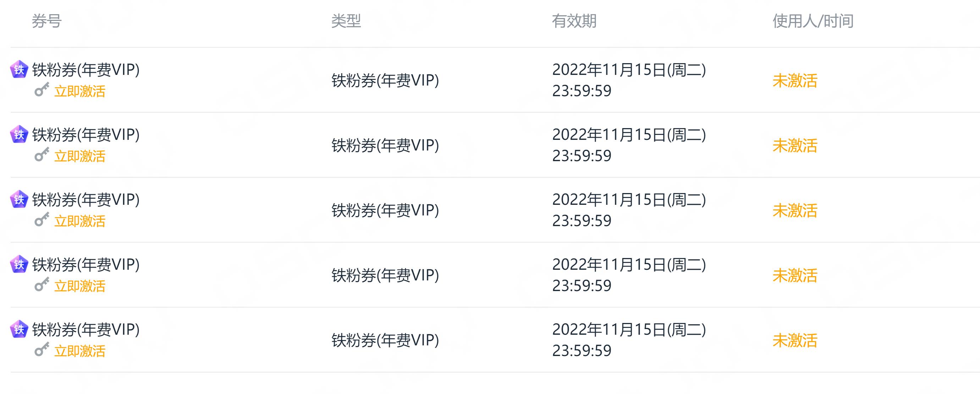Click the key icon in third coupon row
980x394 pixels.
click(x=42, y=219)
